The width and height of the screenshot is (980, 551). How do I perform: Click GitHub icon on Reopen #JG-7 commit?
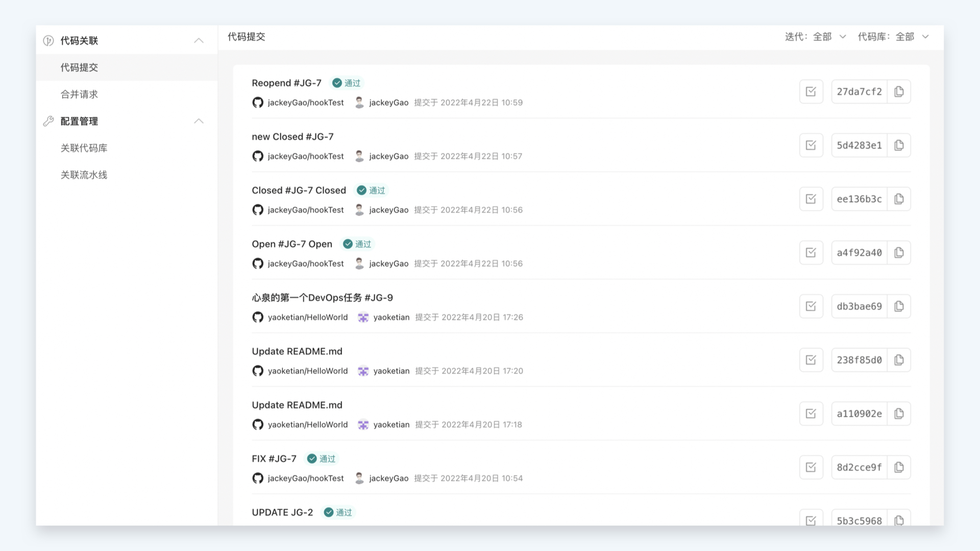click(258, 103)
